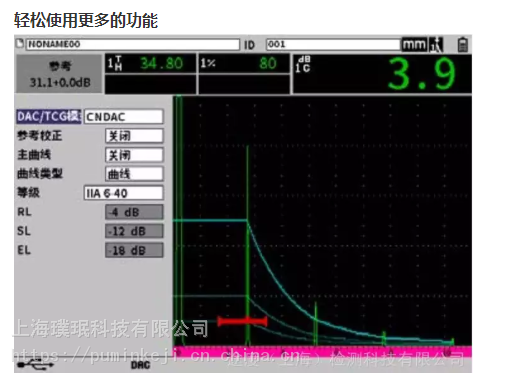Screen dimensions: 524x380
Task: Click the red gate marker on the waveform
Action: pyautogui.click(x=242, y=322)
